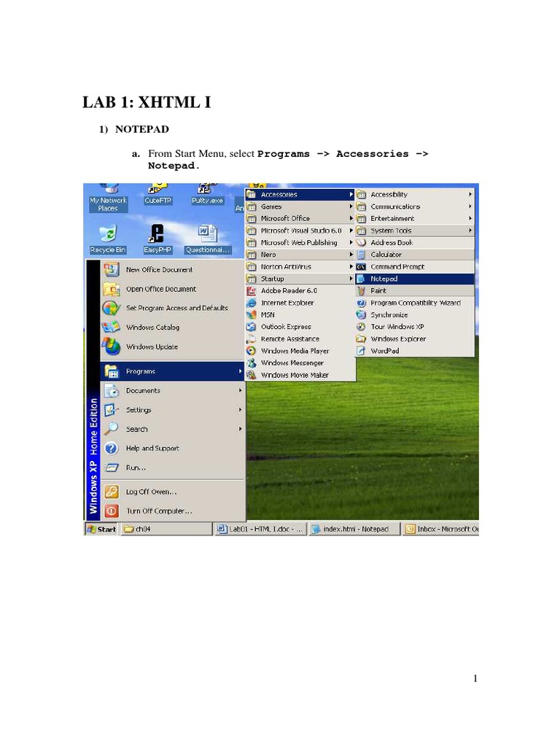Viewport: 560px width, 747px height.
Task: Choose Outlook Express from Programs
Action: [x=300, y=327]
